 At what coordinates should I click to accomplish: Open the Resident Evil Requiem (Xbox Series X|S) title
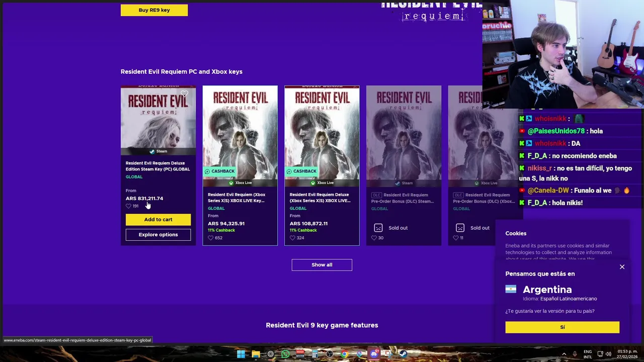[236, 198]
